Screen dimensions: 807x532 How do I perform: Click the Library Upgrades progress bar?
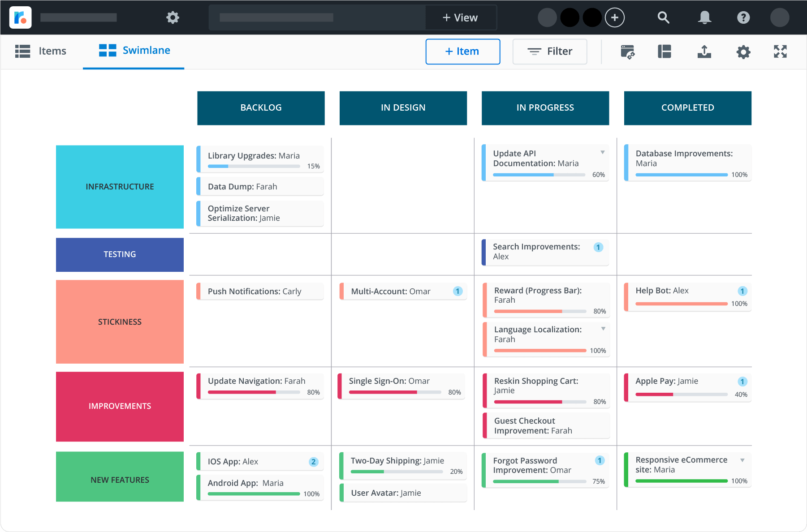tap(254, 166)
